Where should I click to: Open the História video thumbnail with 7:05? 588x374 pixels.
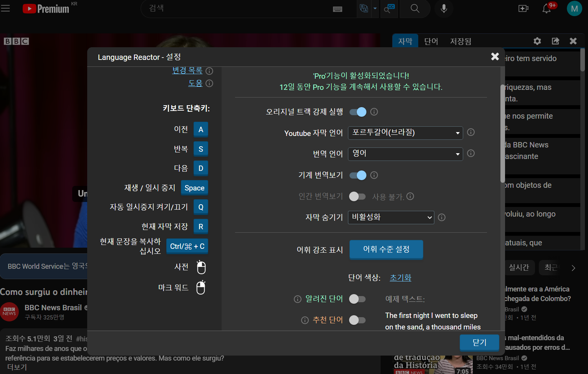pyautogui.click(x=432, y=365)
